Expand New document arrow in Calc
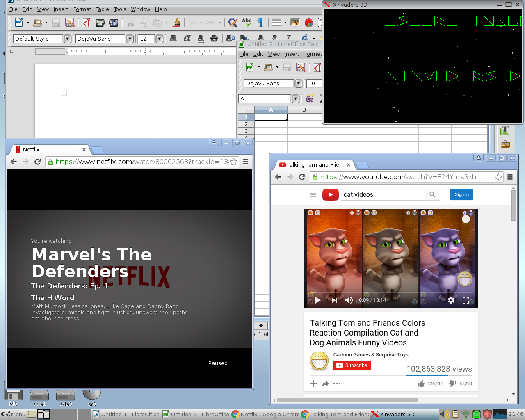Screen dimensions: 525x420 [259, 67]
